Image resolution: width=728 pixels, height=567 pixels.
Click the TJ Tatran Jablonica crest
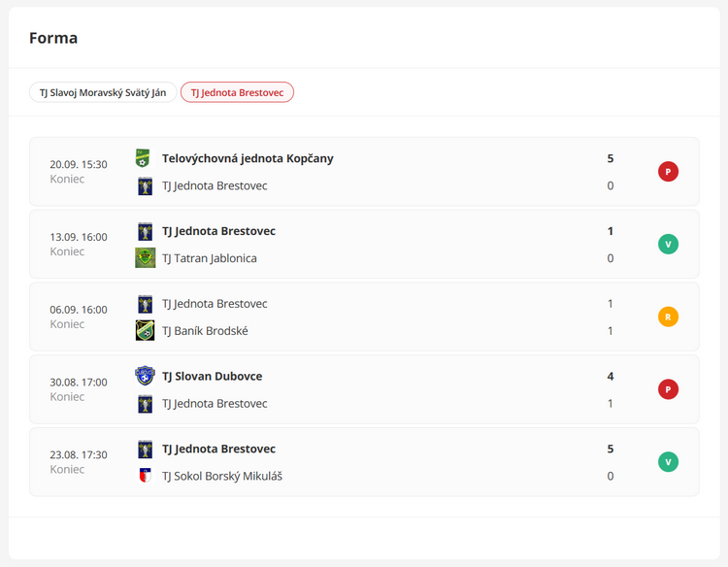click(x=146, y=258)
